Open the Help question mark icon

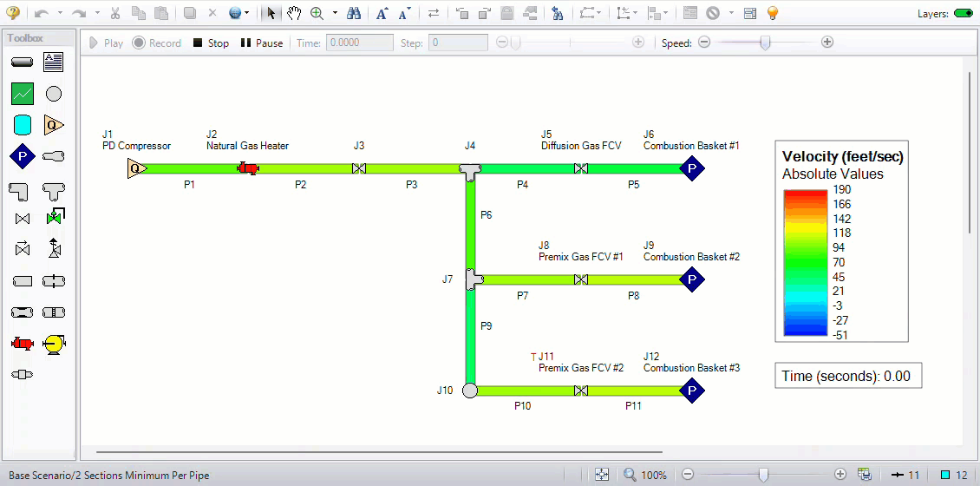click(x=12, y=12)
